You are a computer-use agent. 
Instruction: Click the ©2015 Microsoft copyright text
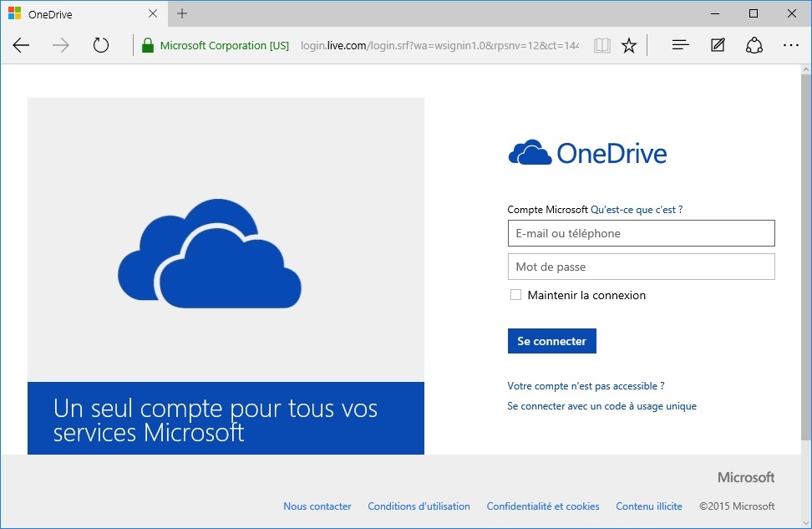(x=737, y=506)
